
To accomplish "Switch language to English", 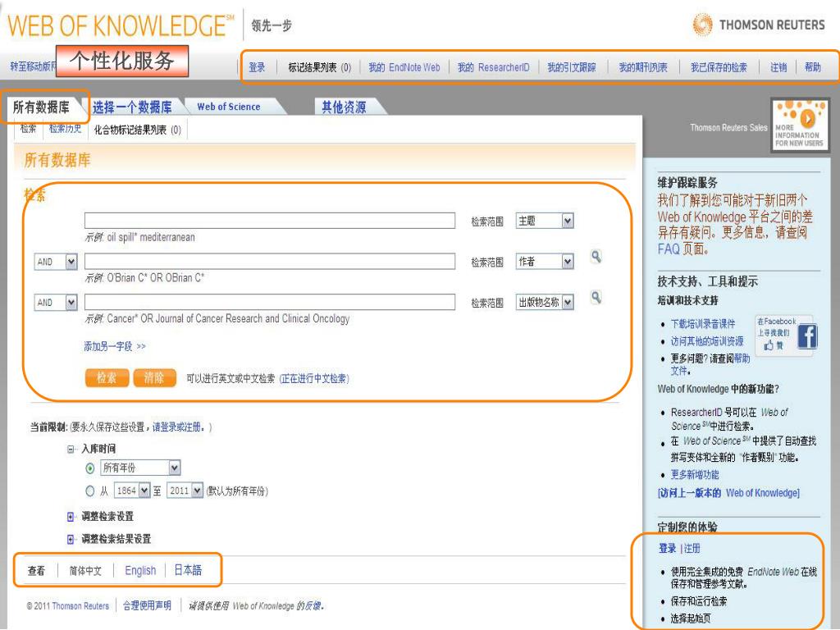I will (140, 571).
